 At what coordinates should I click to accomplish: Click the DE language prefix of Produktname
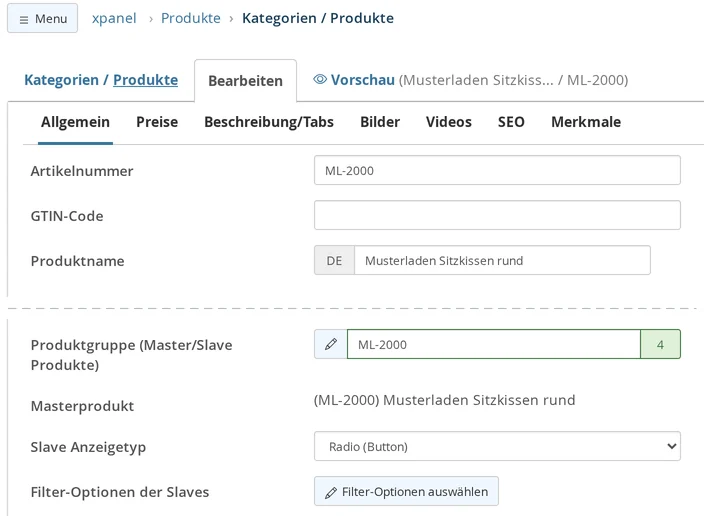334,260
